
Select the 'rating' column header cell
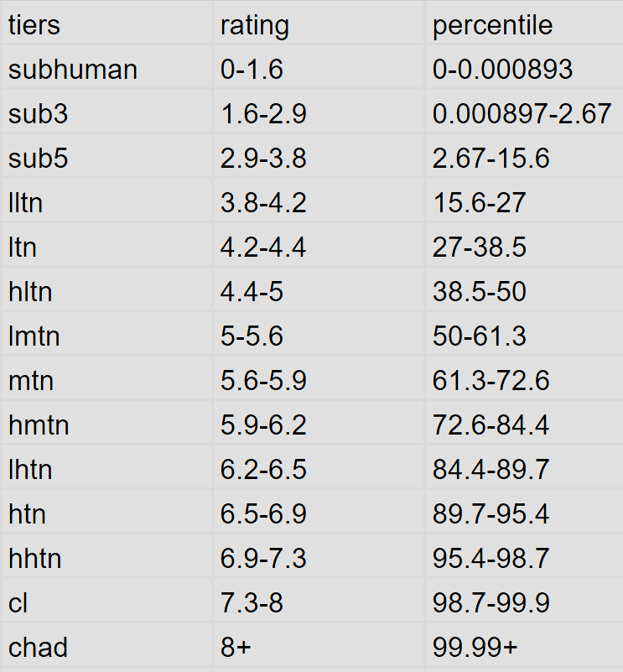319,23
